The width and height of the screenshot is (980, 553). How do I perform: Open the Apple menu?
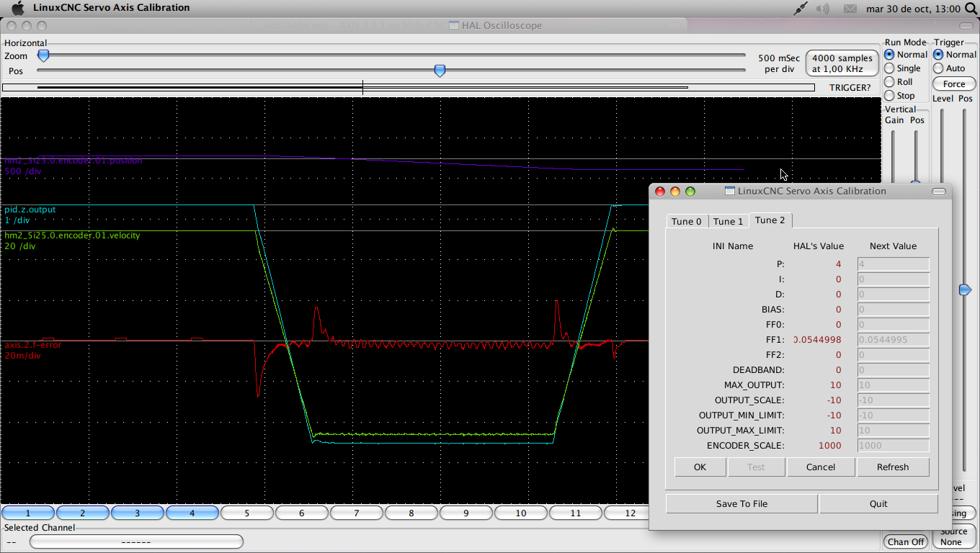(x=18, y=9)
